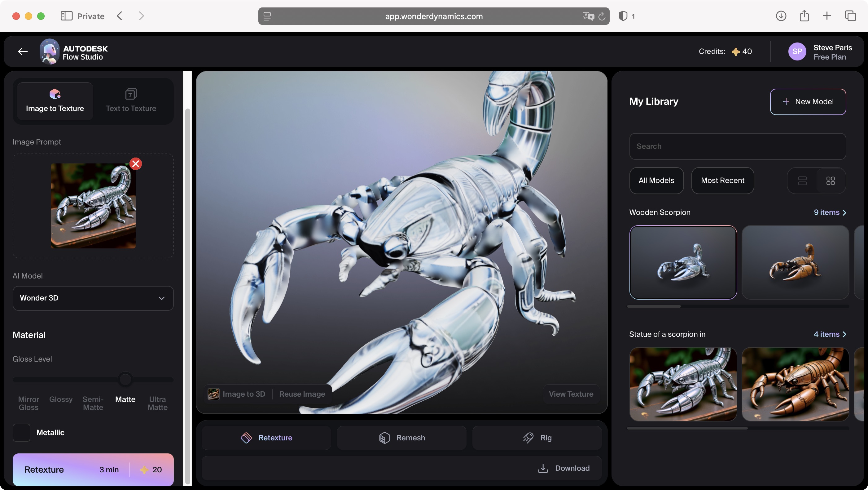Open the browser share icon
Image resolution: width=868 pixels, height=490 pixels.
point(805,16)
